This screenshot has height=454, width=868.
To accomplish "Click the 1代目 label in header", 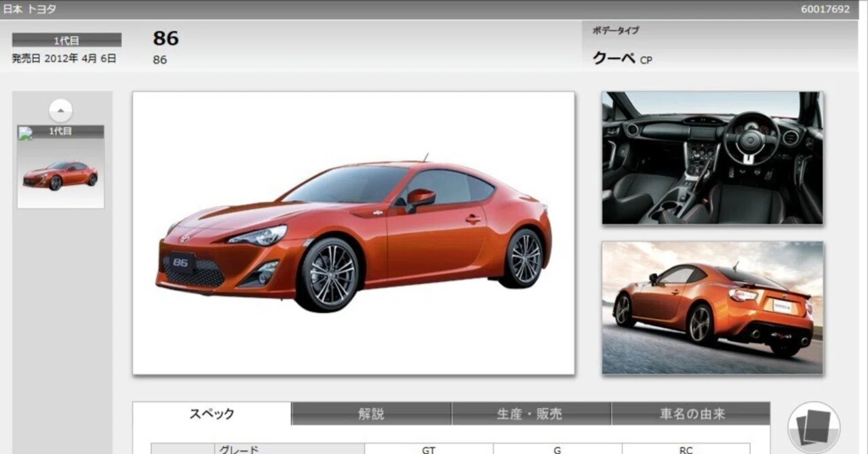I will coord(66,41).
